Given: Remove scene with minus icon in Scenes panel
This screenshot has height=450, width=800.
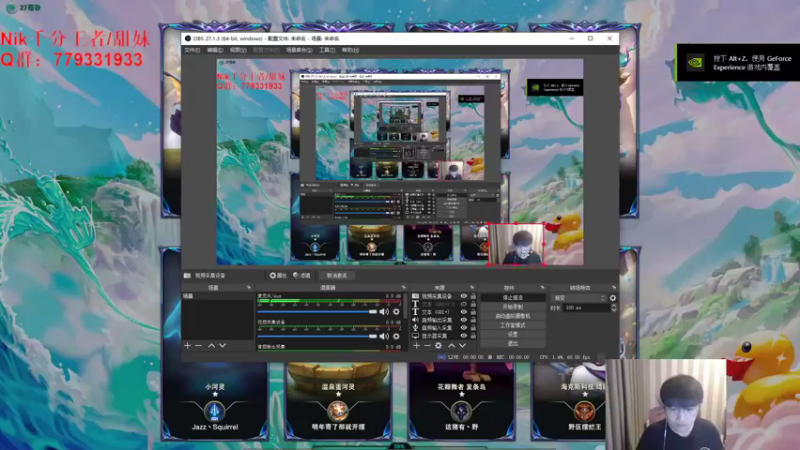Looking at the screenshot, I should pyautogui.click(x=198, y=345).
